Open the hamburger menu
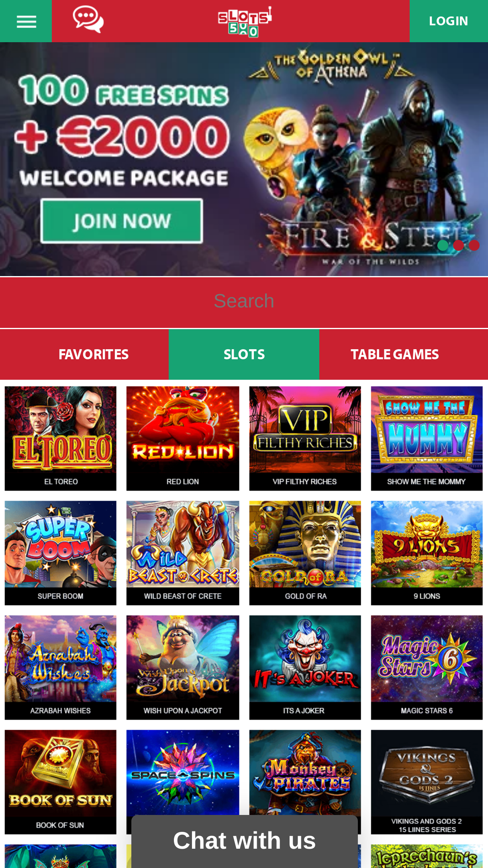488x868 pixels. 26,21
